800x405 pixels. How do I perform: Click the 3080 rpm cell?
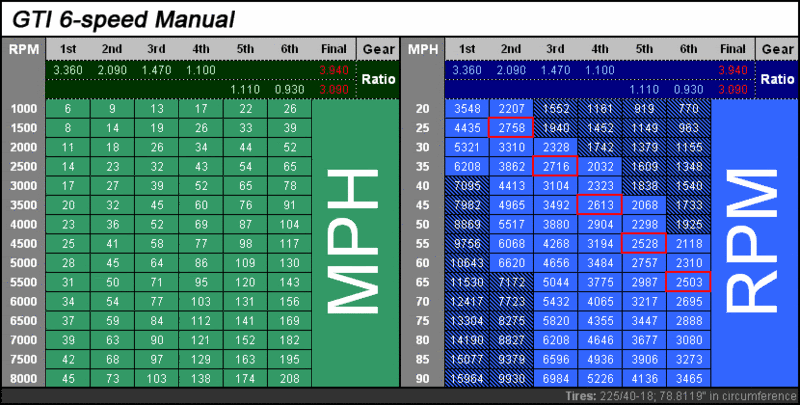pos(688,340)
